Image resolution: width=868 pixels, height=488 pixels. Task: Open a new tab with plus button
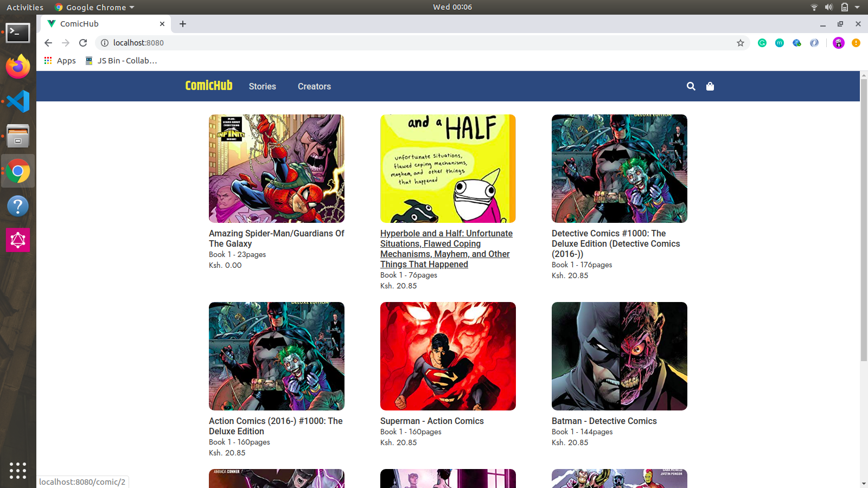point(183,24)
